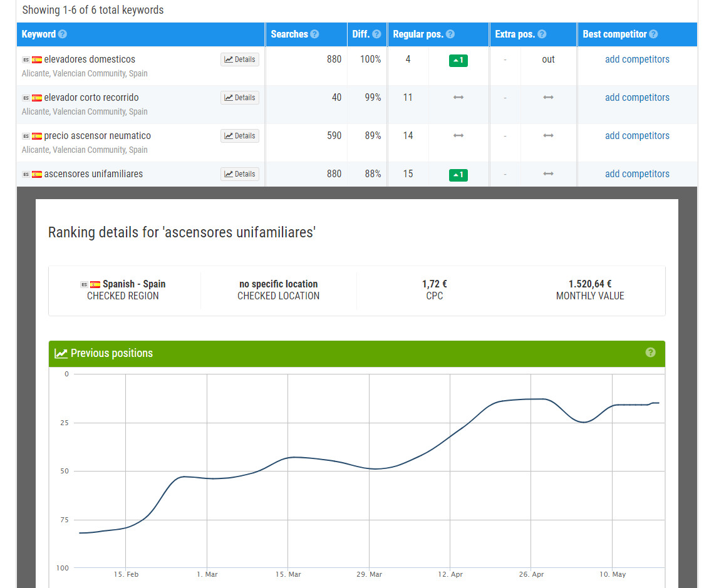Add competitors for elevador corto recorrido
The image size is (704, 588).
tap(637, 98)
